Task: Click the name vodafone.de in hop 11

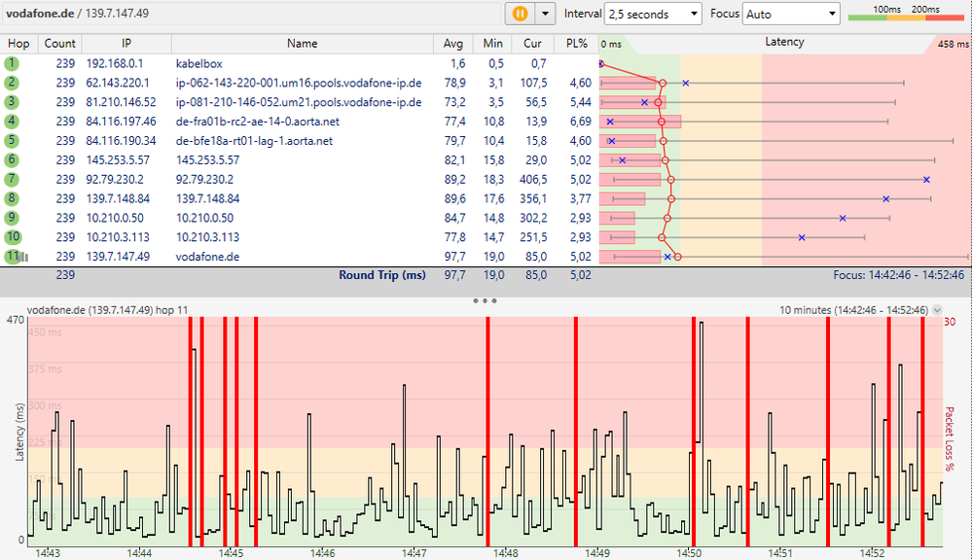Action: [x=207, y=257]
